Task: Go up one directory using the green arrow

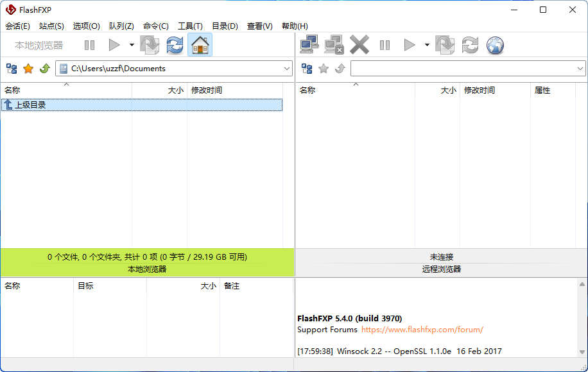Action: tap(45, 69)
